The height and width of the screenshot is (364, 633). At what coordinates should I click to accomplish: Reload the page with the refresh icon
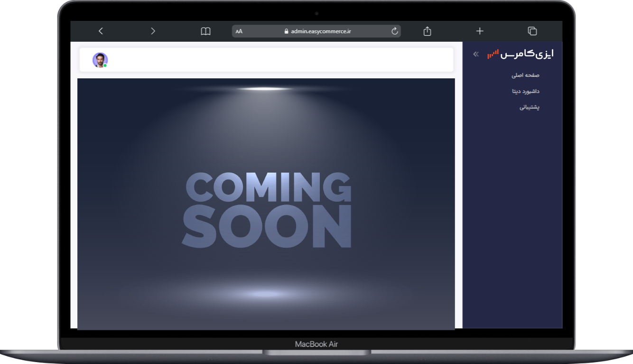(394, 31)
